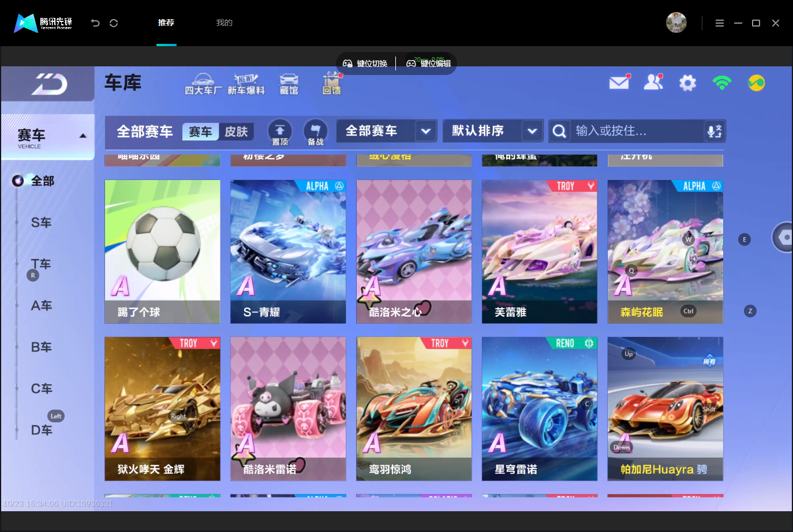The width and height of the screenshot is (793, 532).
Task: Select C车 category
Action: 42,389
